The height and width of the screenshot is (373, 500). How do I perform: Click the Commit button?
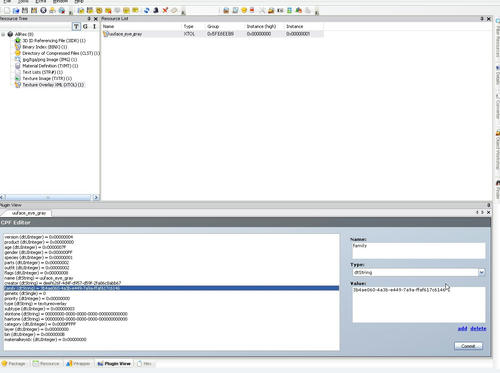pyautogui.click(x=468, y=346)
